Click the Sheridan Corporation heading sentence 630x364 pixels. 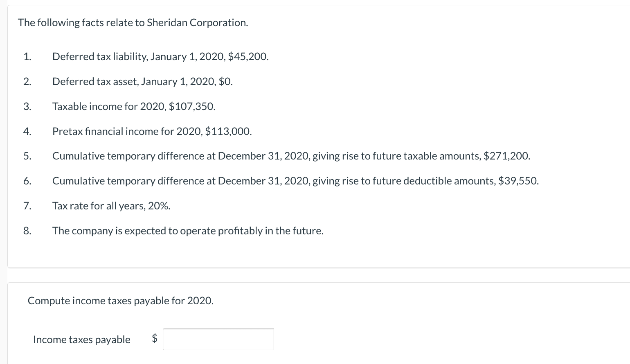(133, 22)
